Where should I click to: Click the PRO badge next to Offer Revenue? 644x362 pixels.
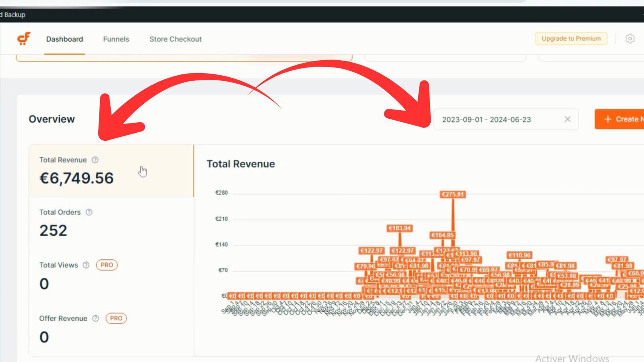click(116, 319)
